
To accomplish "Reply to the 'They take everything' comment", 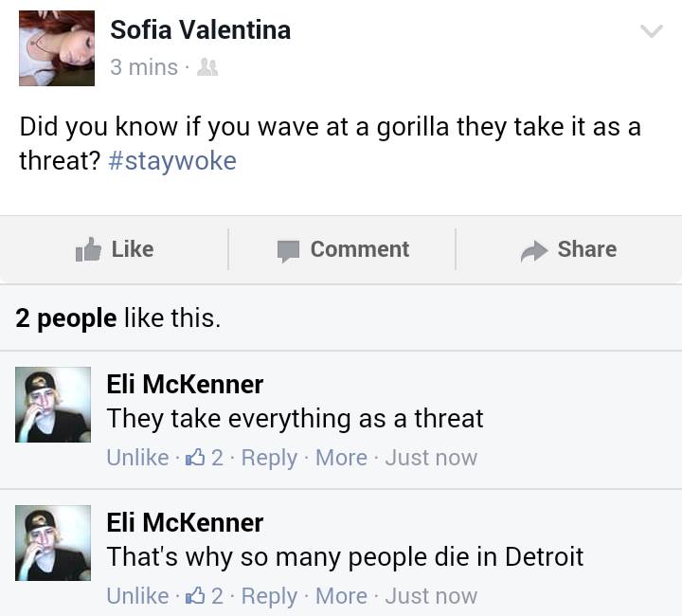I will click(269, 458).
